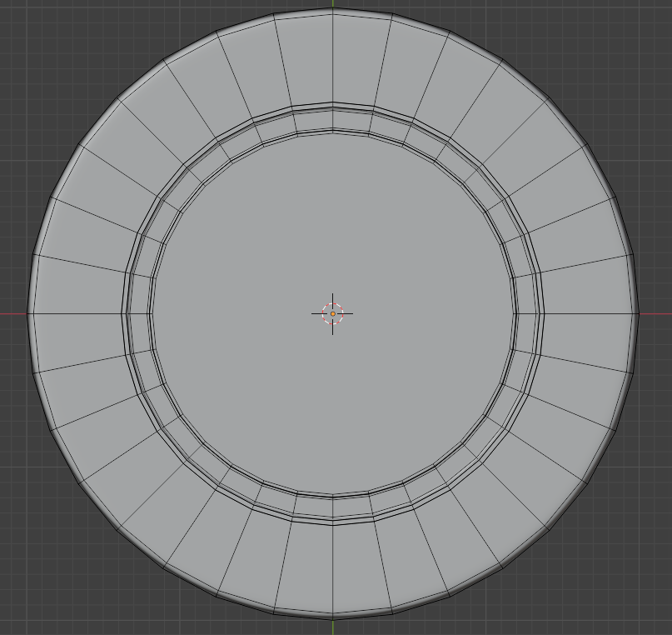The image size is (672, 635).
Task: Select the topmost vertex on the outer rim
Action: coord(333,10)
